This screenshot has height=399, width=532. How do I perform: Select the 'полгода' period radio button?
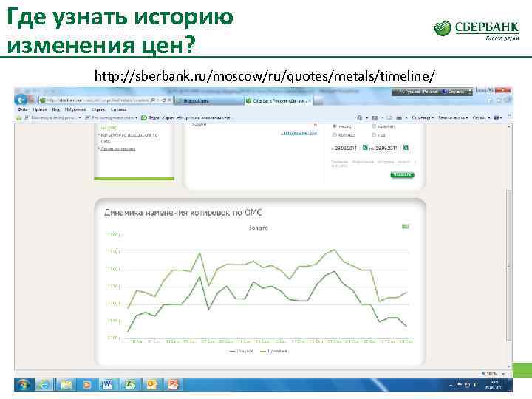tap(334, 134)
